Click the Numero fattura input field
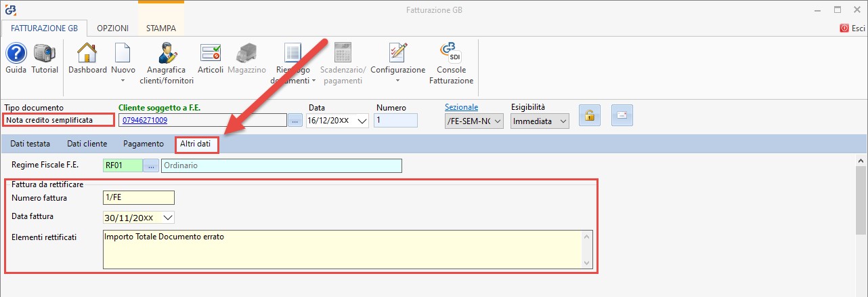868x297 pixels. click(138, 197)
